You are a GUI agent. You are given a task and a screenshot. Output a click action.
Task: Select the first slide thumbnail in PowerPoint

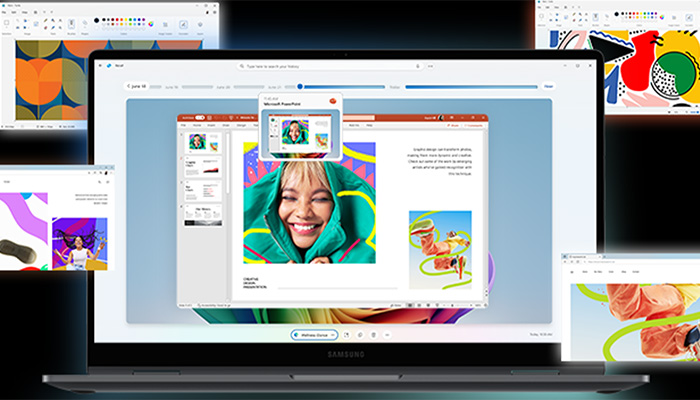(203, 142)
